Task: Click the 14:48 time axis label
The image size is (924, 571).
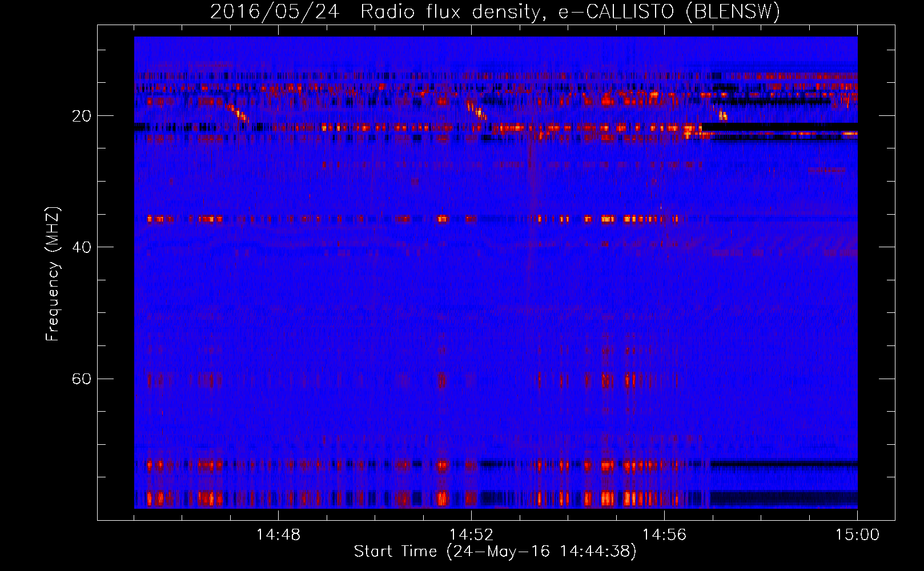Action: click(x=278, y=535)
